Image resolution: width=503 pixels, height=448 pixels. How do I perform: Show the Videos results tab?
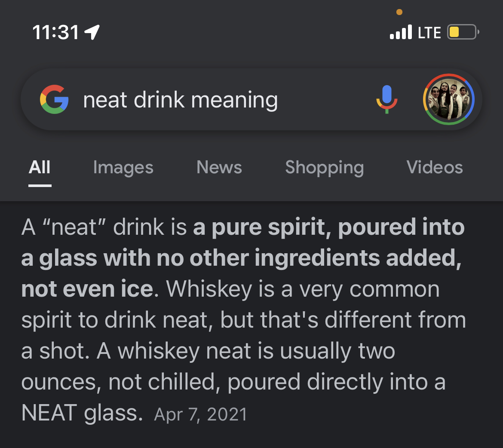pos(434,167)
